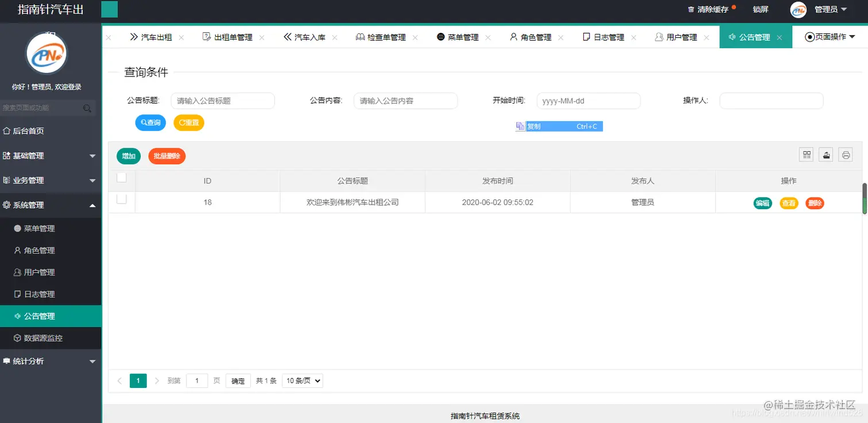Click the table print icon
Viewport: 868px width, 423px height.
(x=846, y=155)
